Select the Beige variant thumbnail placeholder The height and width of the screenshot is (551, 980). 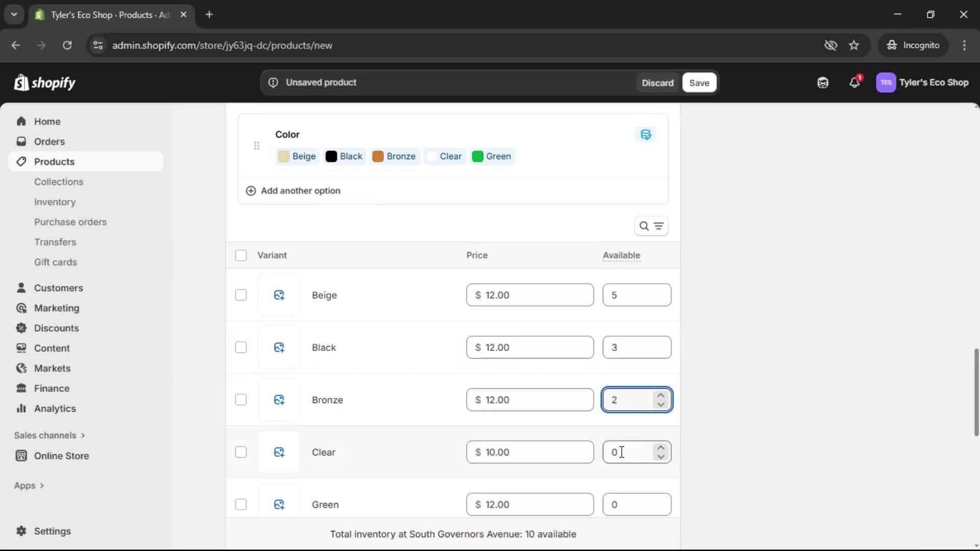pos(279,295)
